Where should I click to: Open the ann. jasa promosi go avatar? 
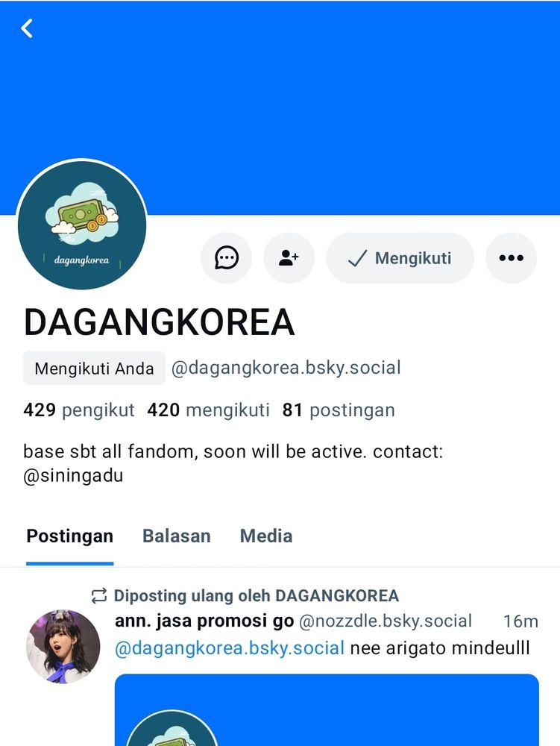(x=63, y=647)
